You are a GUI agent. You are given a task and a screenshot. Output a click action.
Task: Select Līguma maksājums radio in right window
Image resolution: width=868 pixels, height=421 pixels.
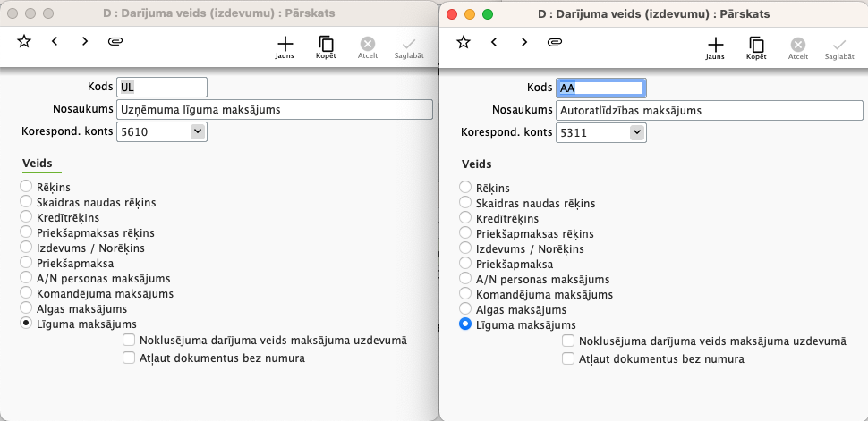(x=465, y=324)
